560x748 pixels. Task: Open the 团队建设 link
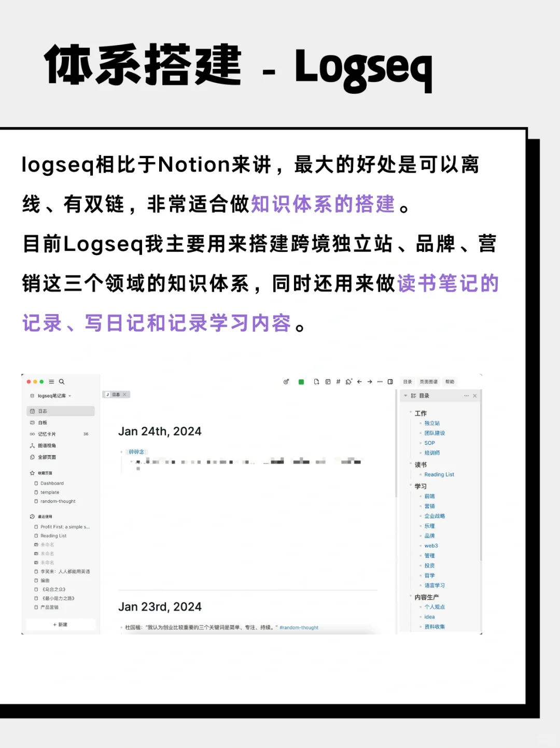coord(435,433)
